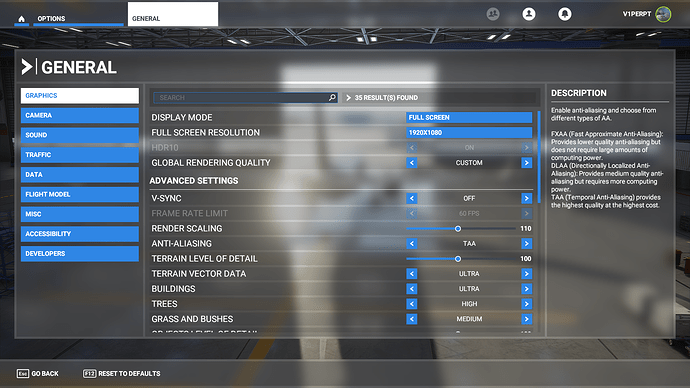The width and height of the screenshot is (690, 388).
Task: Toggle V-Sync using right arrow
Action: [526, 198]
